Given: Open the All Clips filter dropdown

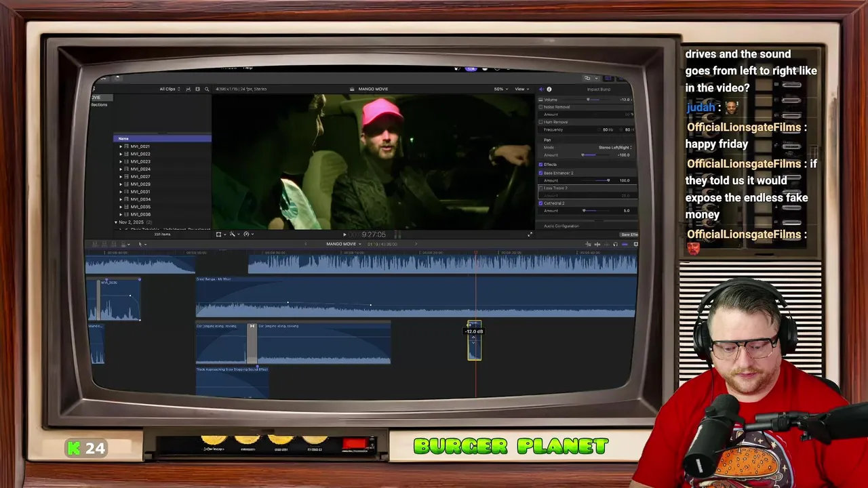Looking at the screenshot, I should (x=170, y=89).
